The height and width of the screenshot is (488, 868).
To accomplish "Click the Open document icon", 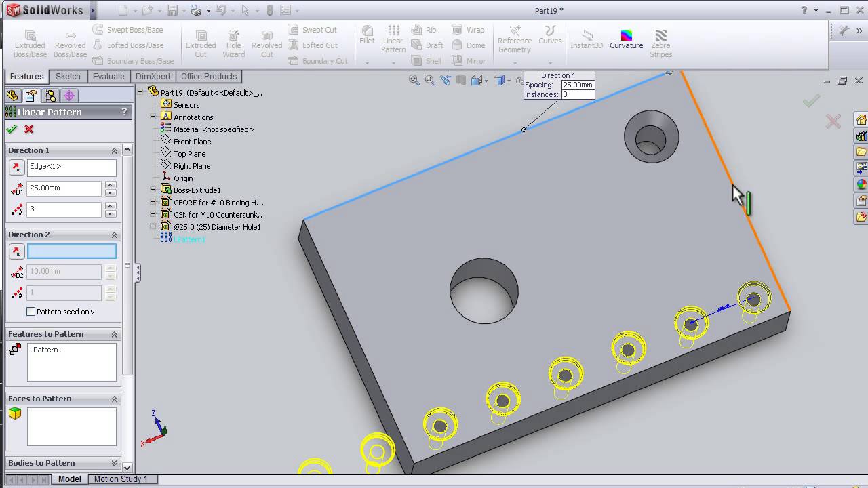I will click(x=147, y=10).
